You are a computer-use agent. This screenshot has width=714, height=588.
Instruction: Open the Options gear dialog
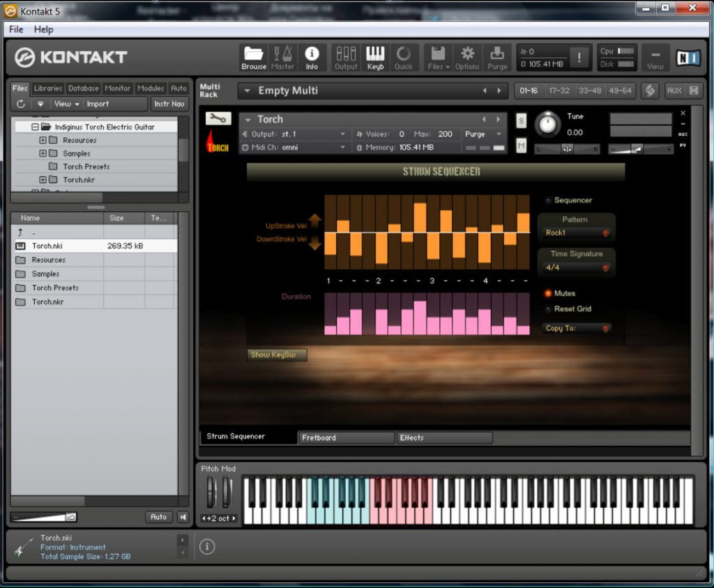coord(467,58)
